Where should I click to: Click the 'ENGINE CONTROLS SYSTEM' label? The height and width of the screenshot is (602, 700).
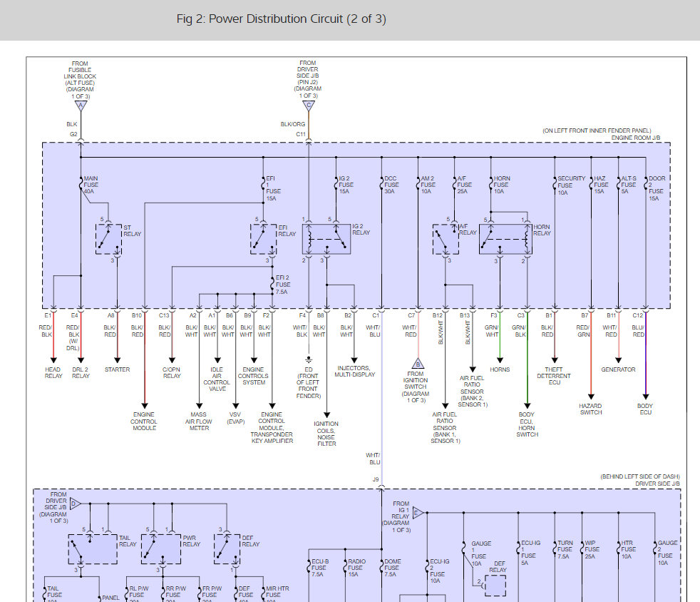point(253,376)
